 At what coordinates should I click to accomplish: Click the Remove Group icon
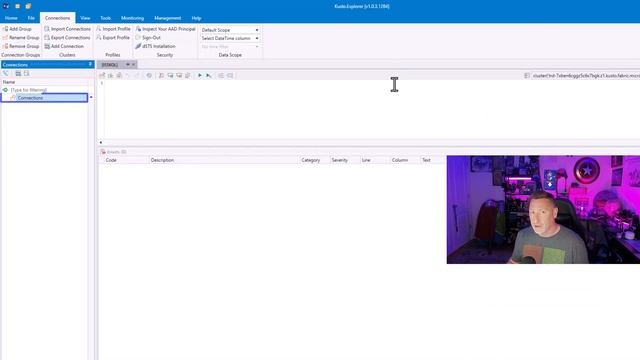pos(5,46)
